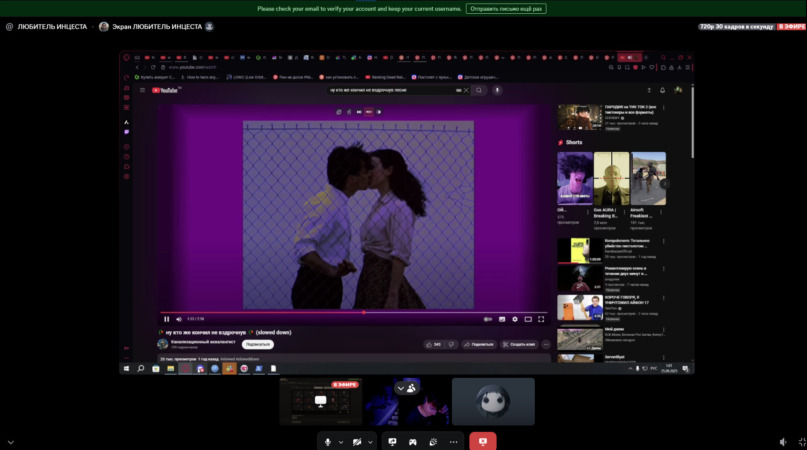Expand the chevron in the bottom-left corner
Image resolution: width=807 pixels, height=450 pixels.
tap(11, 441)
